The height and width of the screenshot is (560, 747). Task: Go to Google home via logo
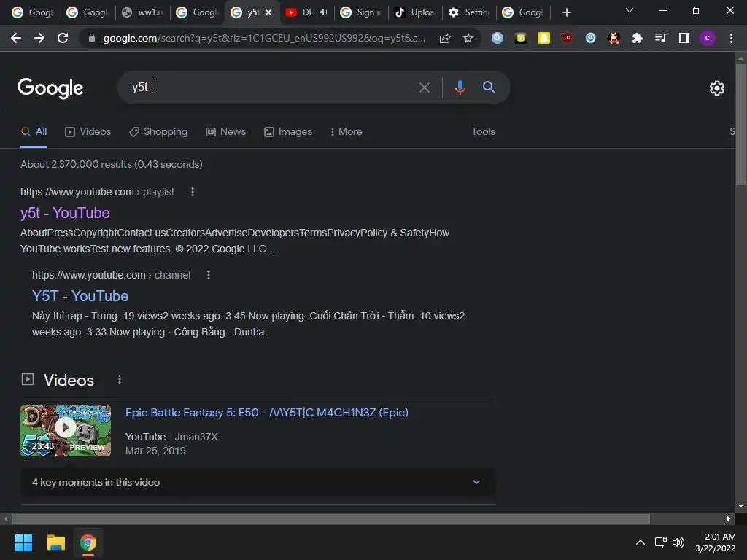click(50, 88)
